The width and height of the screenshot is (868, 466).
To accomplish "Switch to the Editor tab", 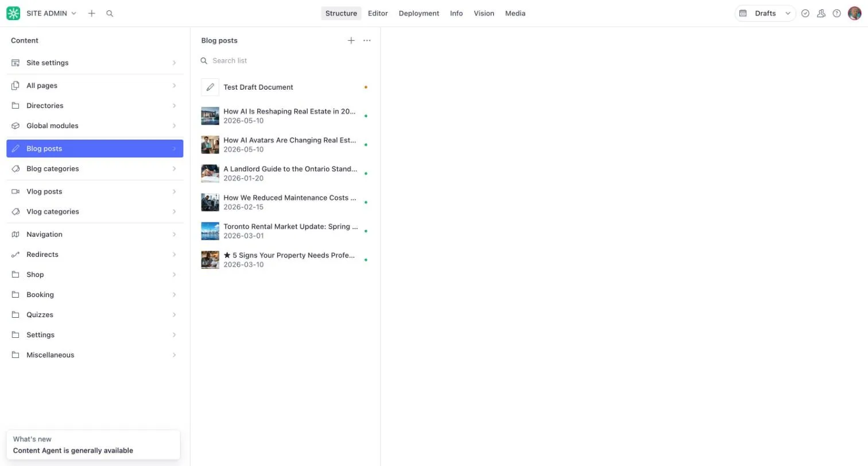I will (378, 13).
